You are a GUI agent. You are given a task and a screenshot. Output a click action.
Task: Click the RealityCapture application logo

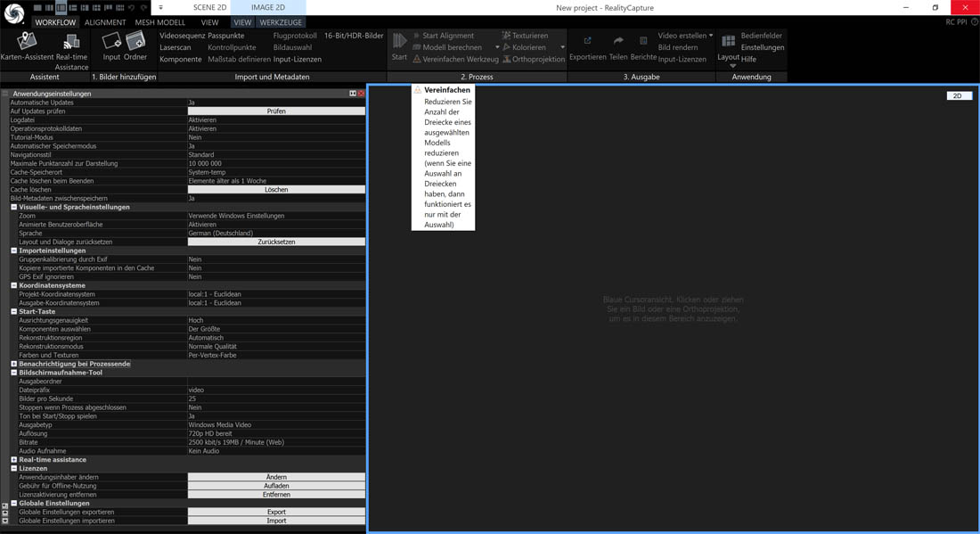(13, 12)
